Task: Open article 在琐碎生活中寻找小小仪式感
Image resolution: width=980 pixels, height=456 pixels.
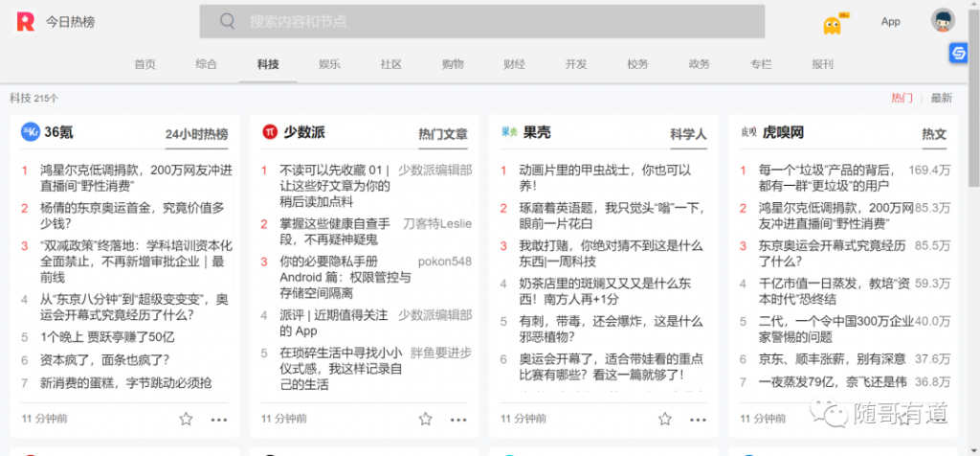Action: (x=341, y=368)
